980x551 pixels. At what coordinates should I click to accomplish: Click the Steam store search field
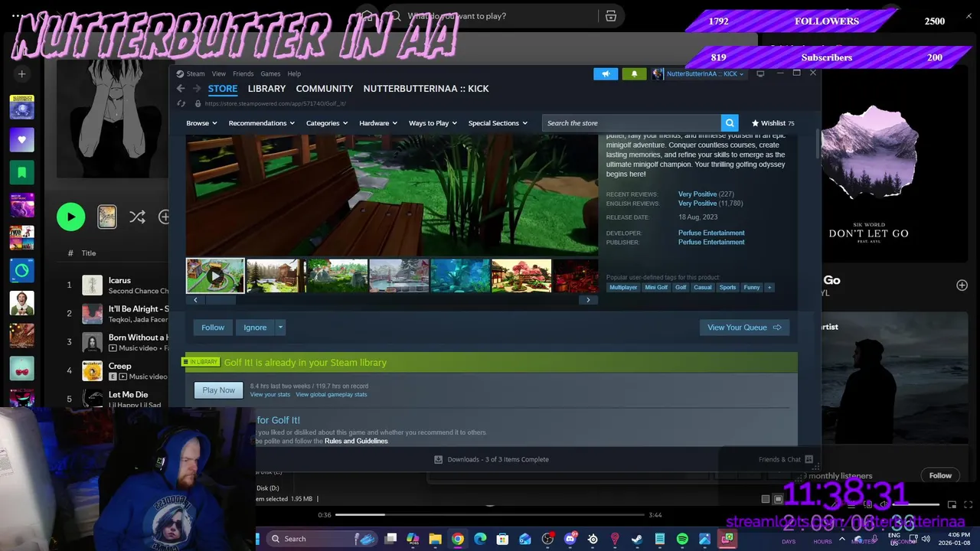631,123
